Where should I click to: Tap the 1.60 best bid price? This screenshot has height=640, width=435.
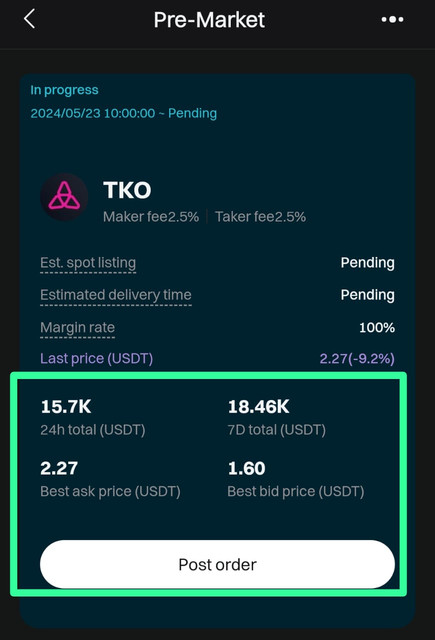[x=246, y=468]
